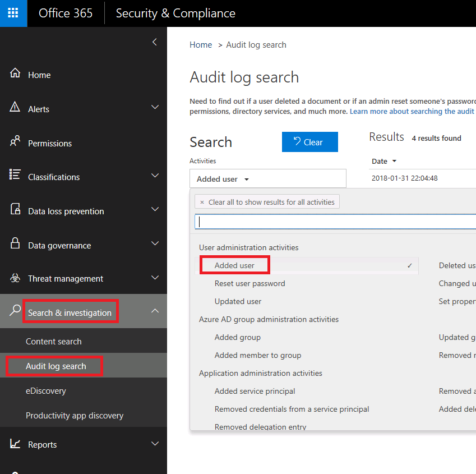Open the Office 365 app launcher
The height and width of the screenshot is (474, 476).
click(13, 13)
